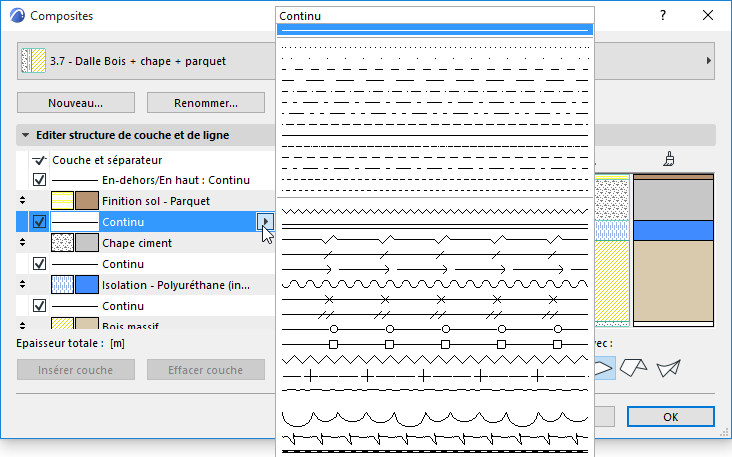Click the Couche et séparateur header checkmark icon
732x457 pixels.
point(40,160)
